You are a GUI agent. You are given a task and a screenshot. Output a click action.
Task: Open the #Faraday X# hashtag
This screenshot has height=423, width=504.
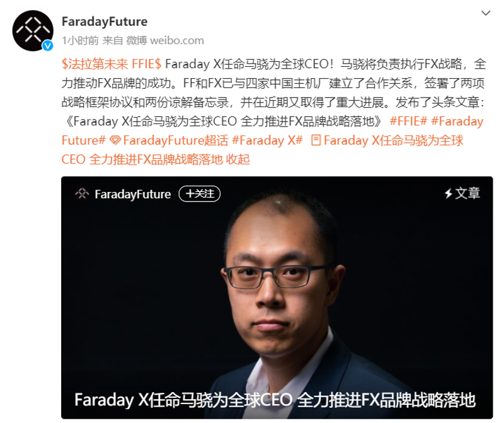point(267,140)
